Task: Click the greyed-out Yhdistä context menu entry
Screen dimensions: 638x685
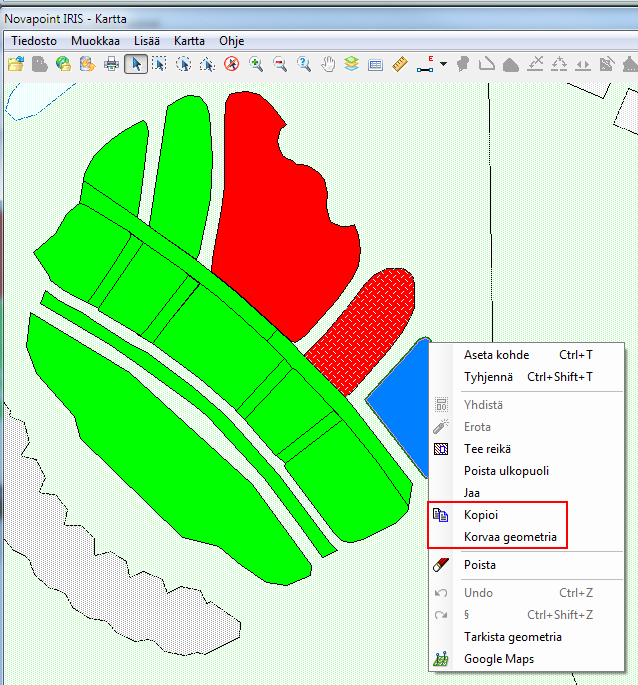Action: coord(527,405)
